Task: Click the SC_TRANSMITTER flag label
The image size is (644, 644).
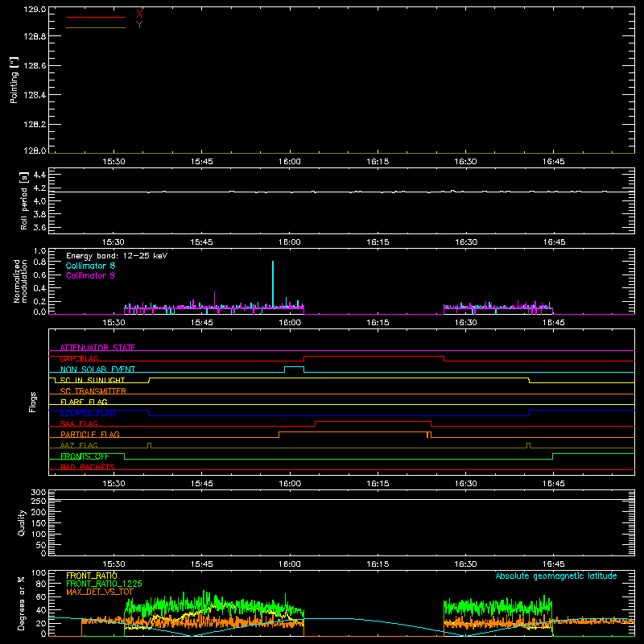Action: click(x=93, y=391)
